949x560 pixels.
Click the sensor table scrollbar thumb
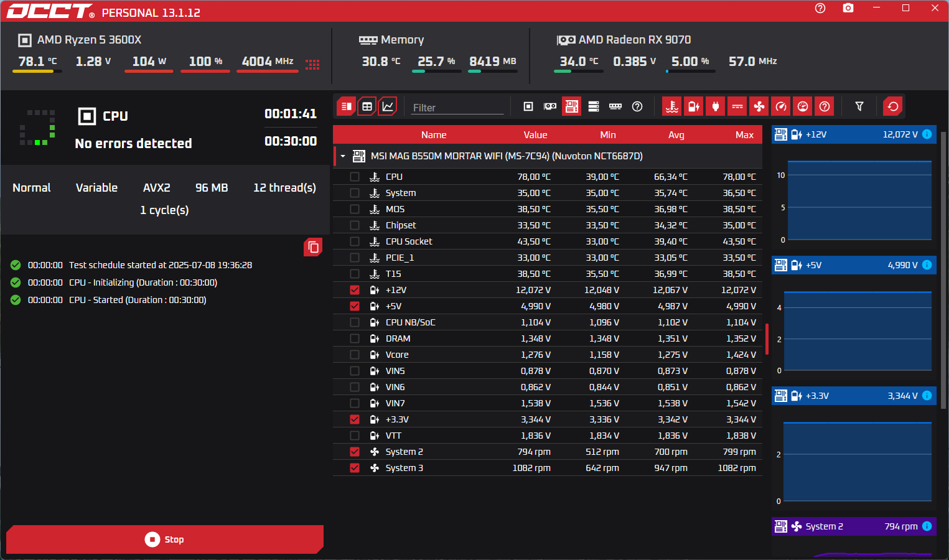tap(767, 339)
